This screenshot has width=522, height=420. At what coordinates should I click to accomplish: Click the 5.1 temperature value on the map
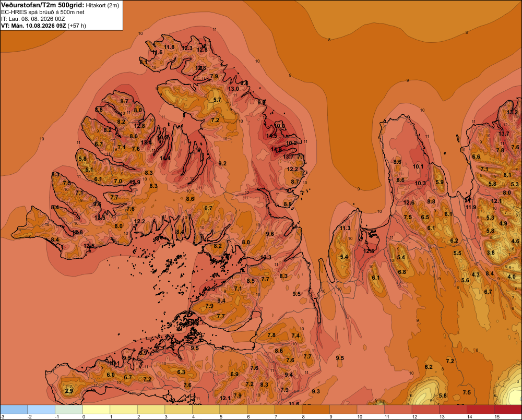[x=89, y=170]
